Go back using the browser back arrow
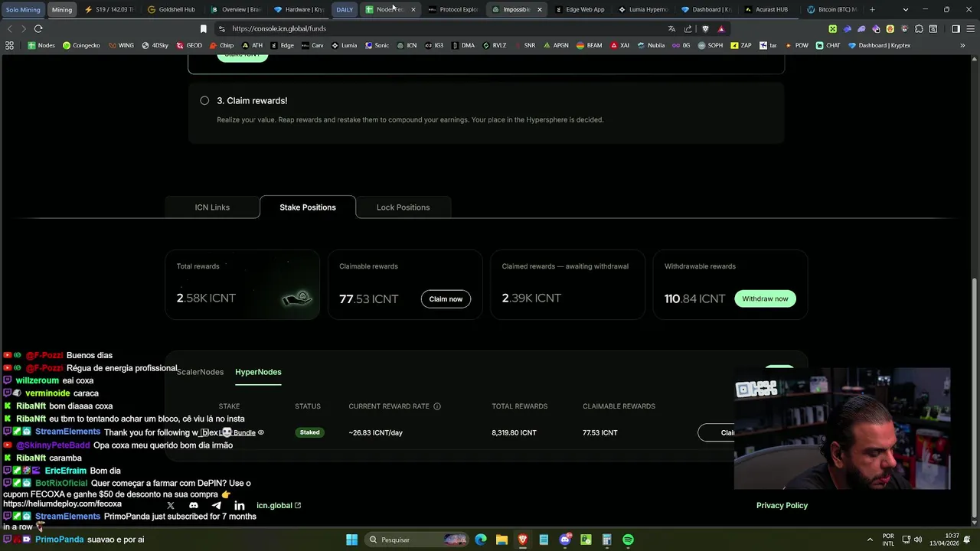Screen dimensions: 980x551 click(9, 28)
